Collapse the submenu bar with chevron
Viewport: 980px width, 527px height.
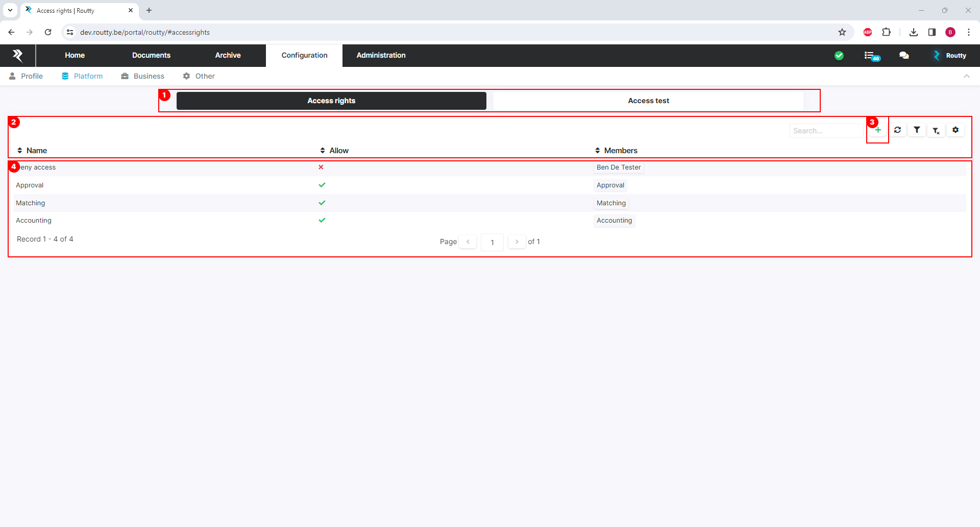pos(967,76)
